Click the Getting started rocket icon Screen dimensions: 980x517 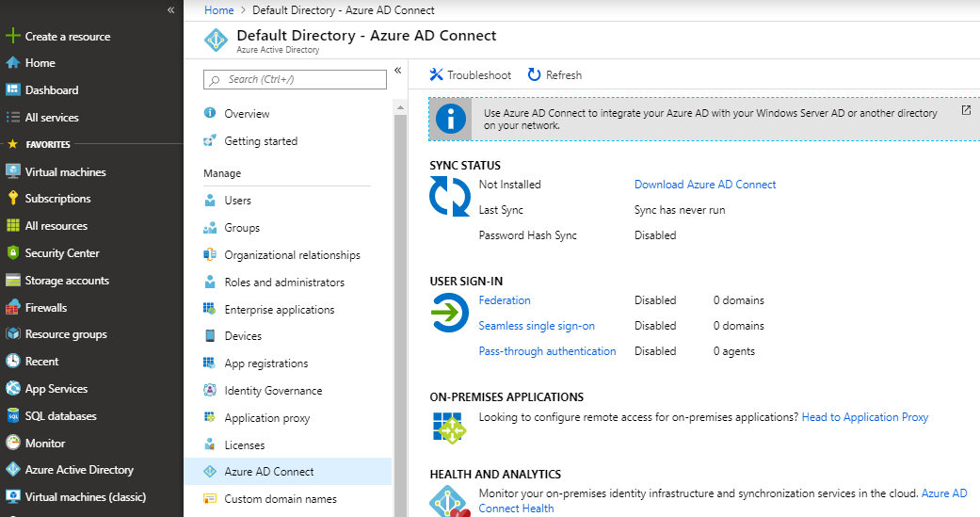(210, 140)
